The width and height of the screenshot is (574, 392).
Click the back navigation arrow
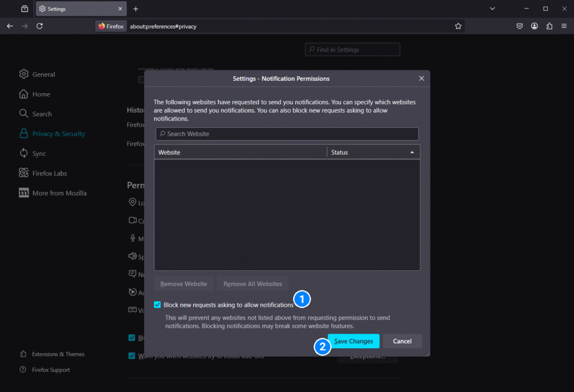coord(10,26)
